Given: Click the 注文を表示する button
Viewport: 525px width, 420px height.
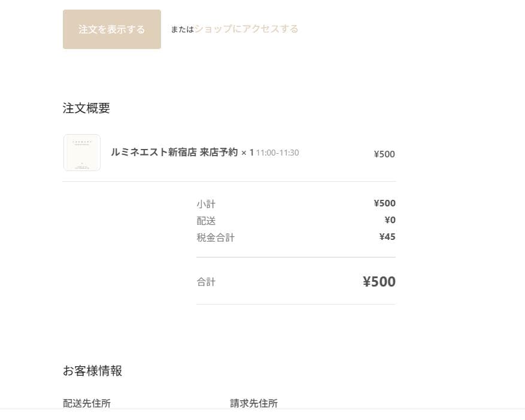Looking at the screenshot, I should tap(112, 29).
